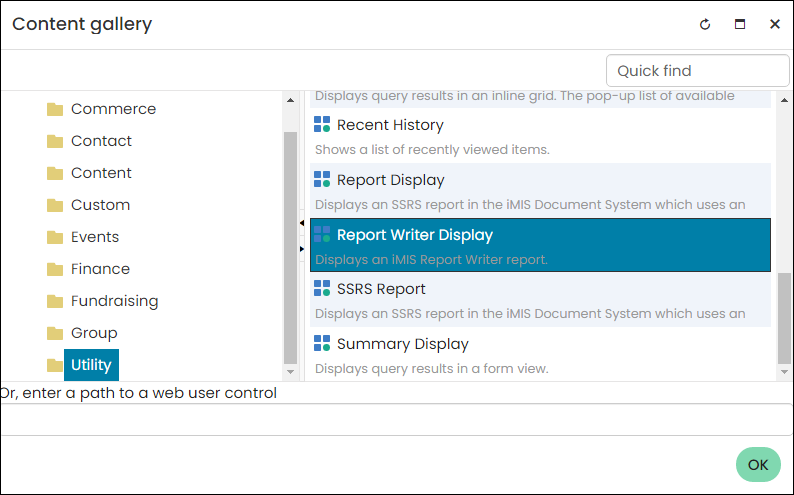
Task: Click the Finance folder icon
Action: coord(55,269)
